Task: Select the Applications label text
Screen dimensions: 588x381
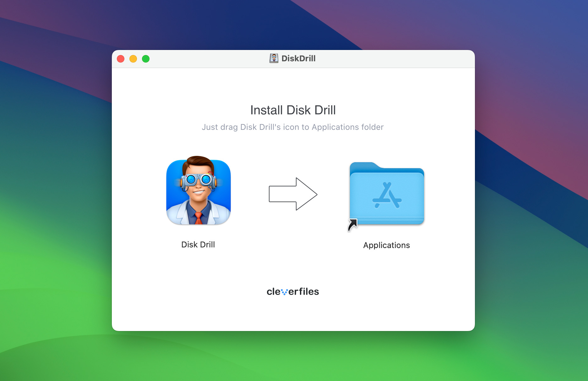Action: coord(386,245)
